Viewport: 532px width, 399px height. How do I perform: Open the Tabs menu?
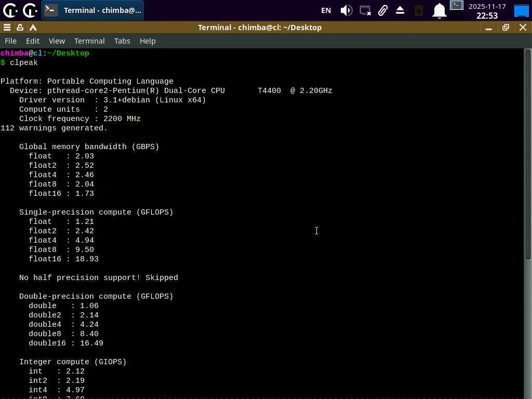click(x=122, y=41)
